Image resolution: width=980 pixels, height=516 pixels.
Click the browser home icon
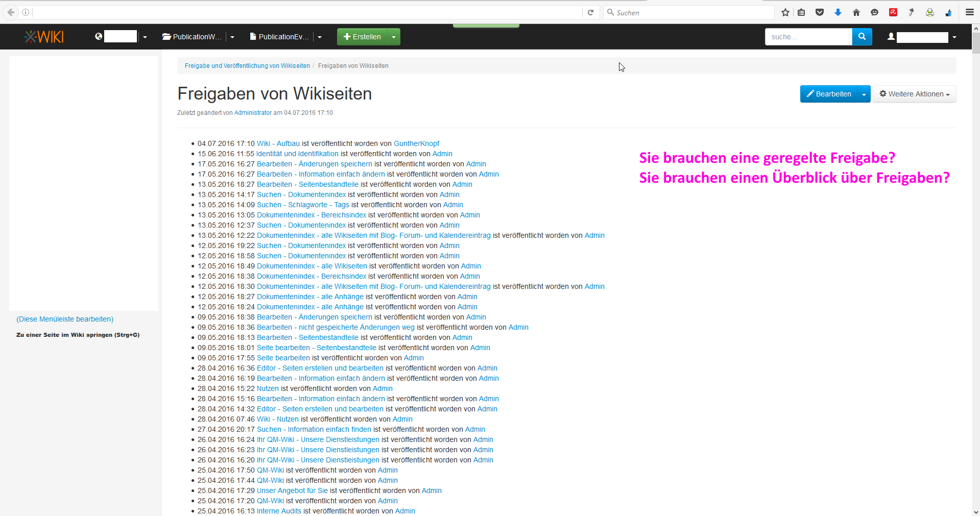point(856,13)
